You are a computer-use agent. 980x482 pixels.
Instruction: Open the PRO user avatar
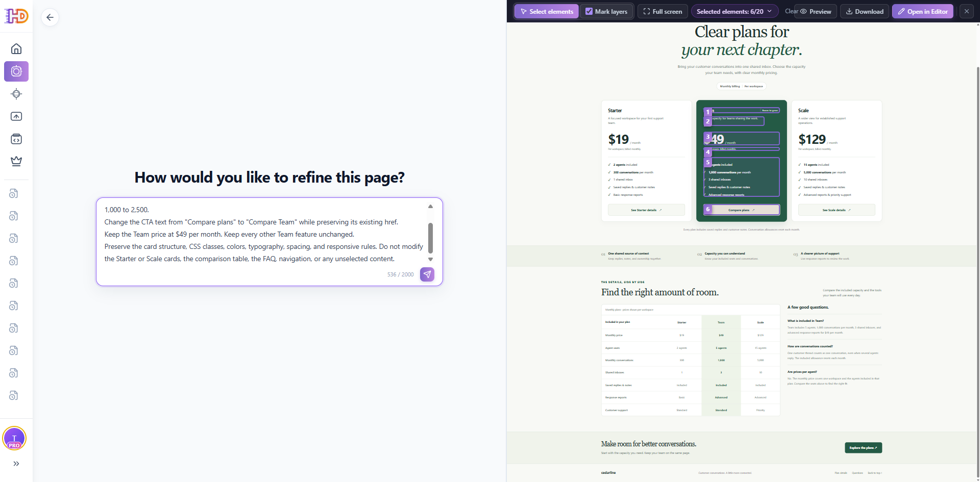(14, 439)
